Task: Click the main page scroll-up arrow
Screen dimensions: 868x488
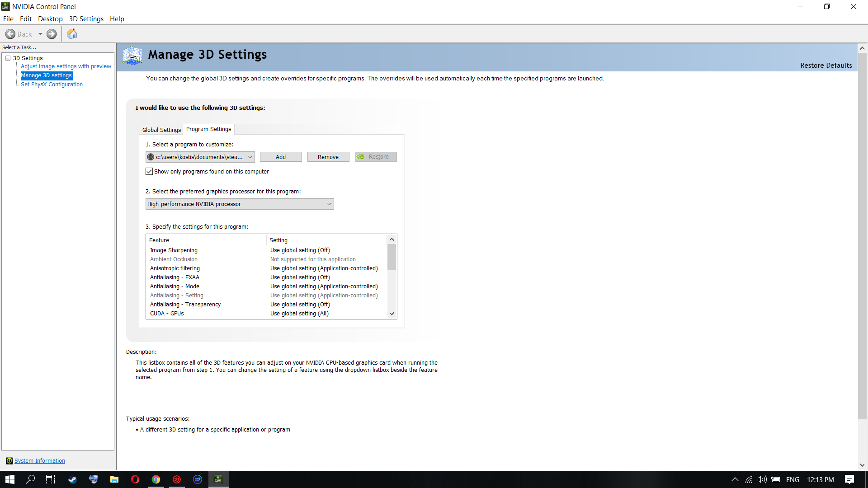Action: (862, 48)
